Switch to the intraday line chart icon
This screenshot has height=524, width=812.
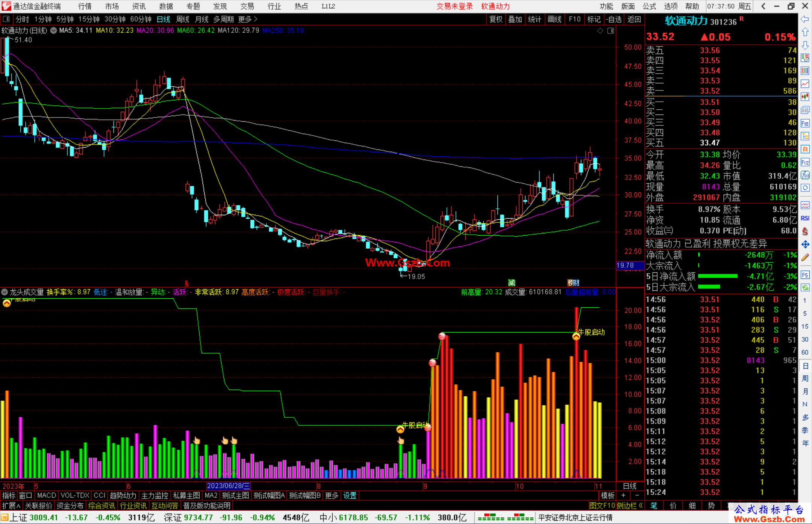coord(805,84)
